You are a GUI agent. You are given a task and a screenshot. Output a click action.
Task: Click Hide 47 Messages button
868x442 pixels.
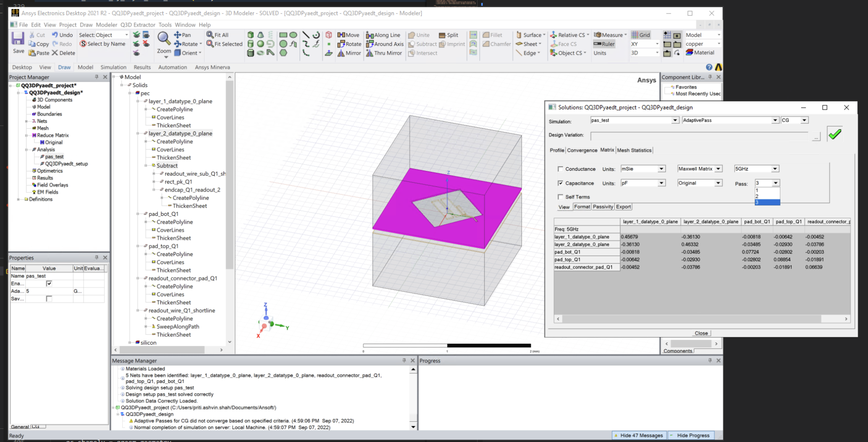[640, 435]
